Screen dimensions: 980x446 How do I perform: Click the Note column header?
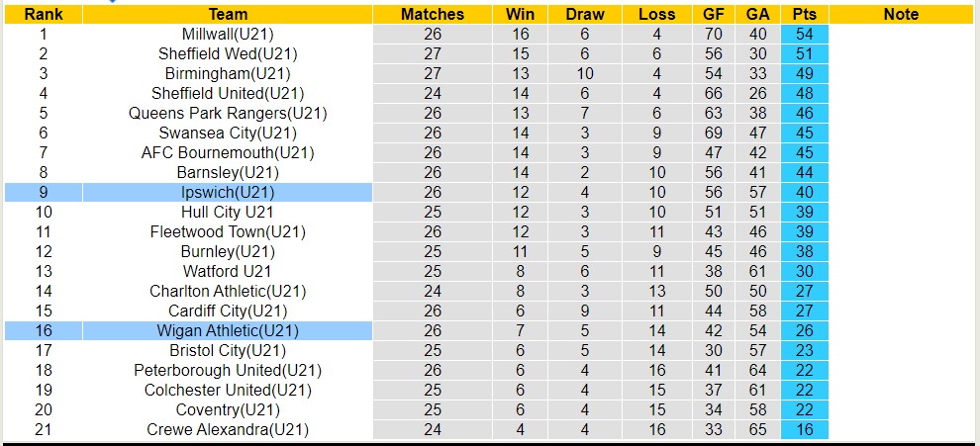tap(901, 14)
